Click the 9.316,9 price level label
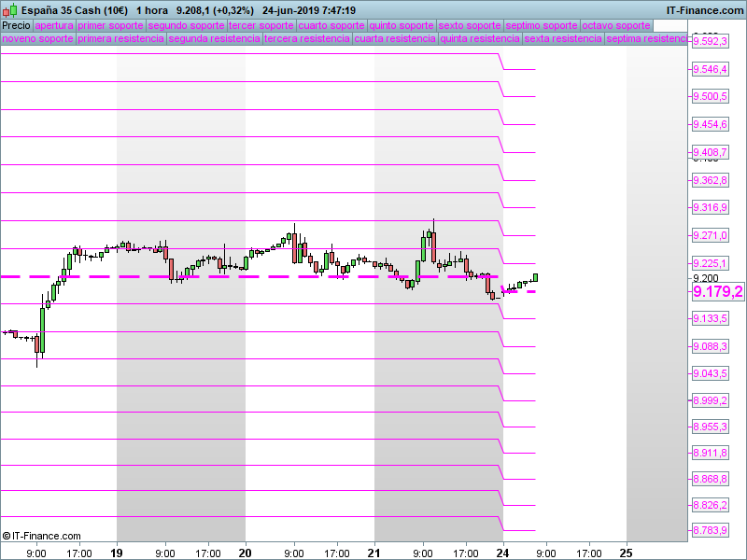The image size is (747, 560). (x=710, y=207)
